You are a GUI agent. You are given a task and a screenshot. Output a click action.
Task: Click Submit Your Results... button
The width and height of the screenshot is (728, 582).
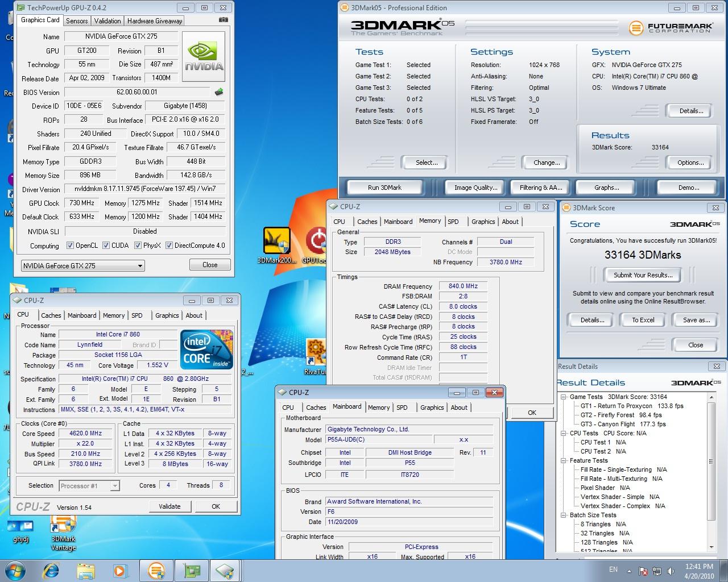tap(643, 275)
